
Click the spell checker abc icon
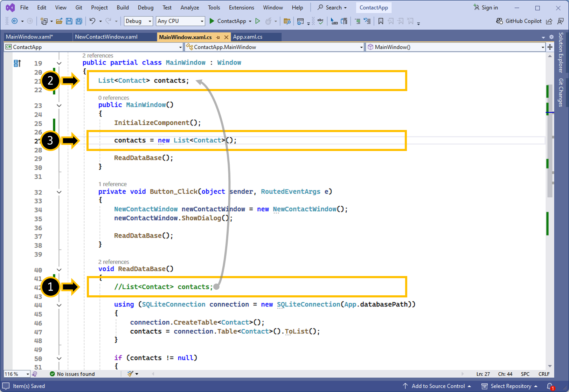tap(320, 21)
